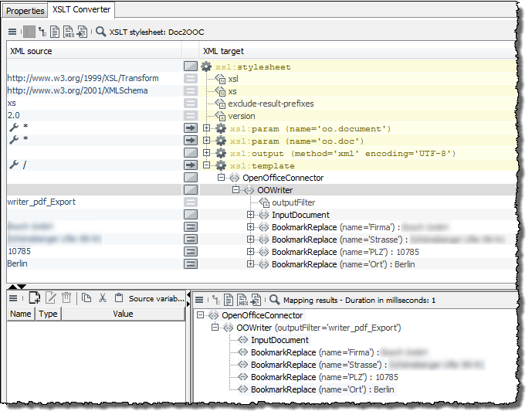Click the HEX view icon in top toolbar
Image resolution: width=532 pixels, height=418 pixels.
68,32
